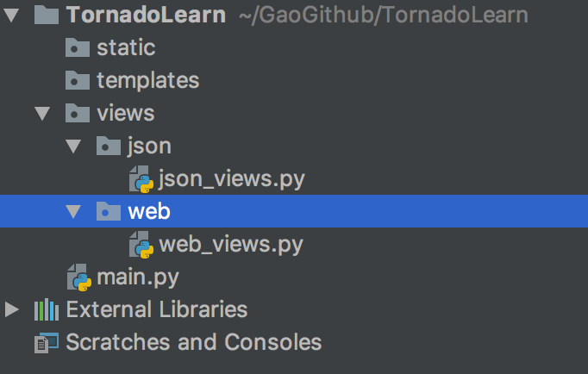
Task: Click the External Libraries icon
Action: point(46,309)
